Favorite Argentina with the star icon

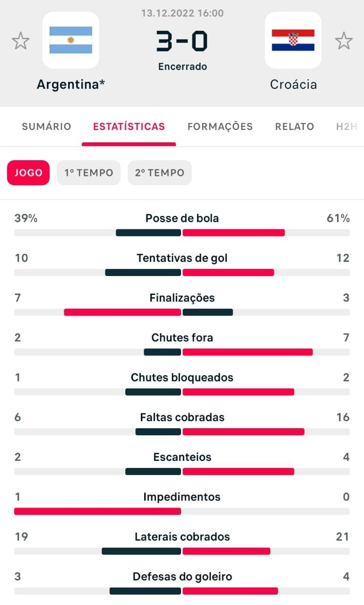[20, 41]
